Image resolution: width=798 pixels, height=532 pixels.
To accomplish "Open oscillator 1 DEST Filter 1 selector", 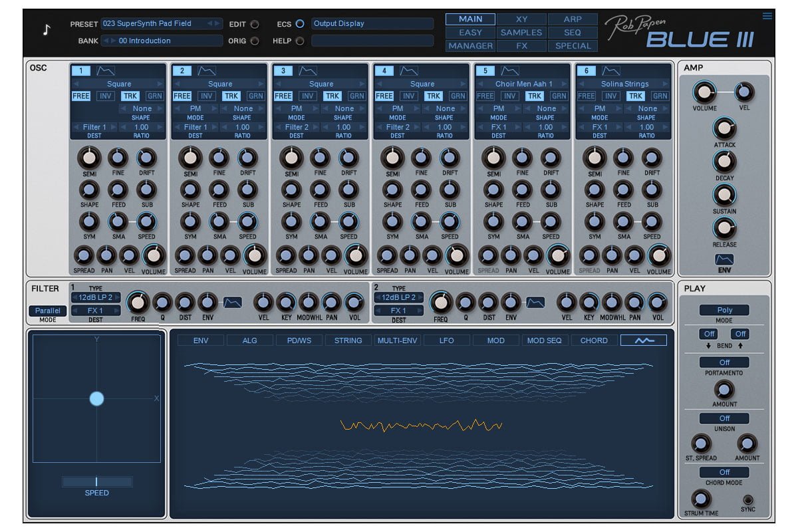I will (x=94, y=127).
